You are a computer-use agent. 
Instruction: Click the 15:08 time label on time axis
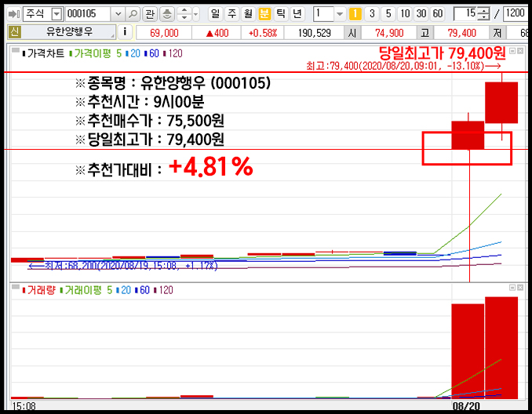point(24,406)
